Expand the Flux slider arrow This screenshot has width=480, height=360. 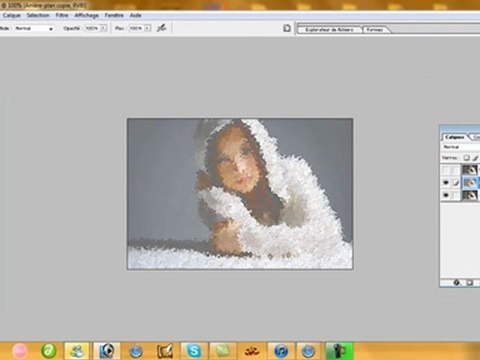point(148,29)
